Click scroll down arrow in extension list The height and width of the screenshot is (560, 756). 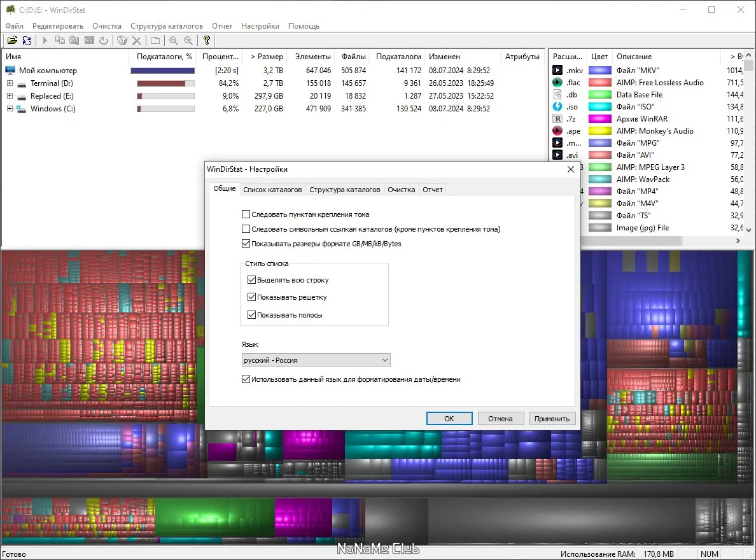749,230
